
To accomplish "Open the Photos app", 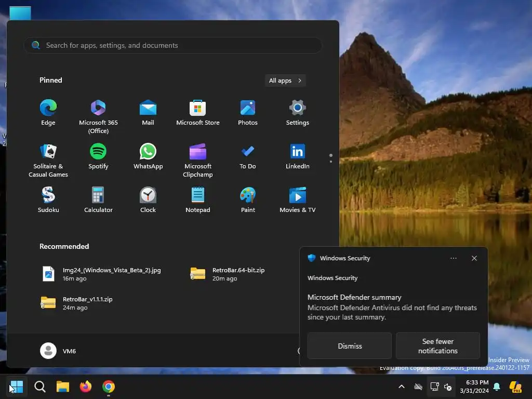I will click(x=248, y=113).
